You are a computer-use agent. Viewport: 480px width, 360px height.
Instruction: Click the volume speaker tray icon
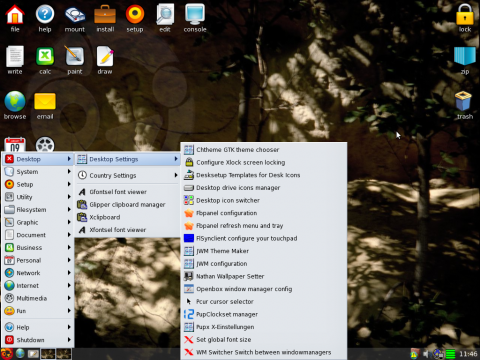click(x=426, y=354)
